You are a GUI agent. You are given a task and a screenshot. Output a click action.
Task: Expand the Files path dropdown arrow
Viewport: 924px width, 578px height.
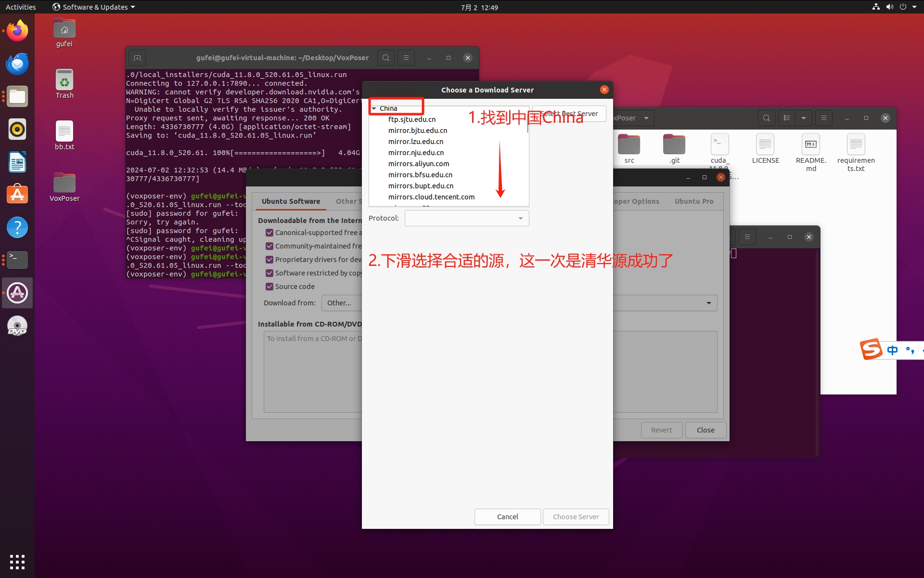(646, 118)
